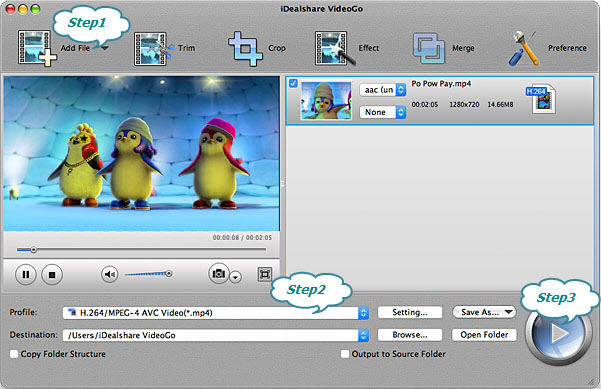Click the Browse button

pos(410,335)
